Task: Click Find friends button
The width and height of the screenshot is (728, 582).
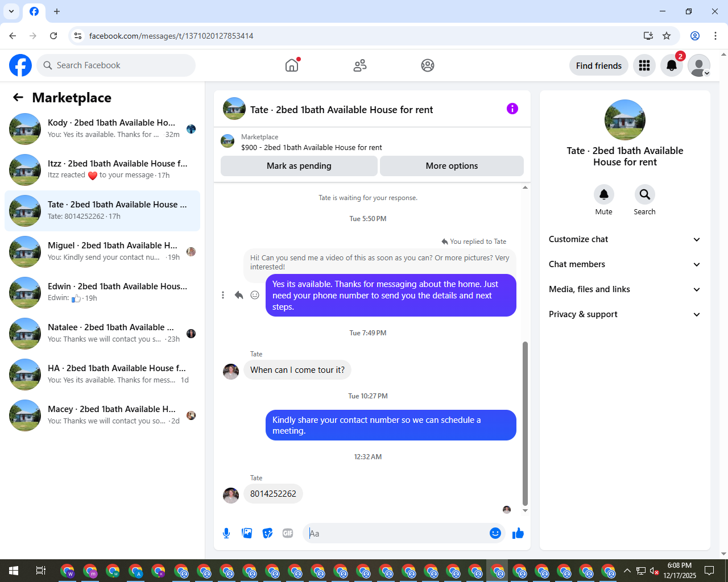Action: (x=599, y=65)
